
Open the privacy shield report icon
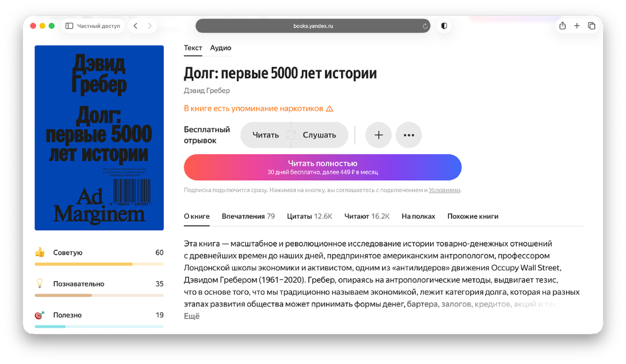click(x=444, y=26)
